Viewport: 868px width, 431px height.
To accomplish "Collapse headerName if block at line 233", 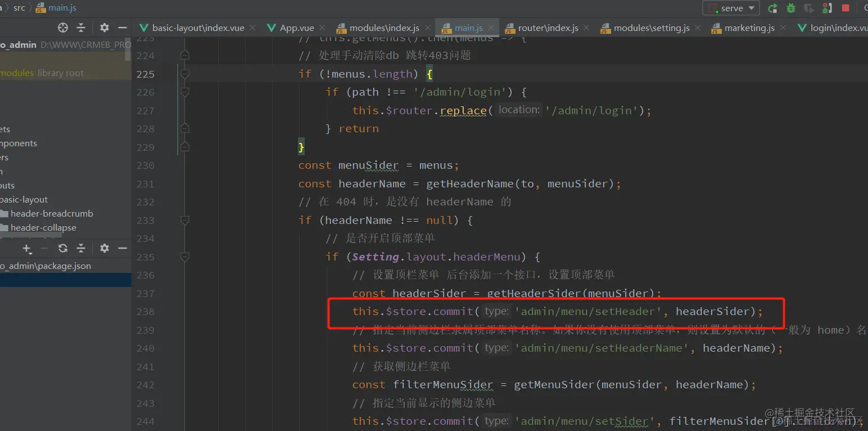I will point(184,220).
